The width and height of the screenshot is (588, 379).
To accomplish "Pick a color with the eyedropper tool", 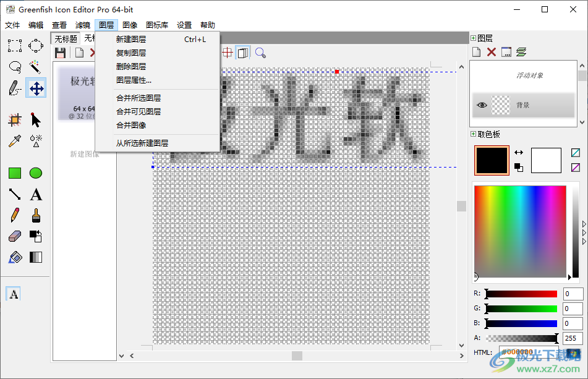I will click(x=14, y=140).
